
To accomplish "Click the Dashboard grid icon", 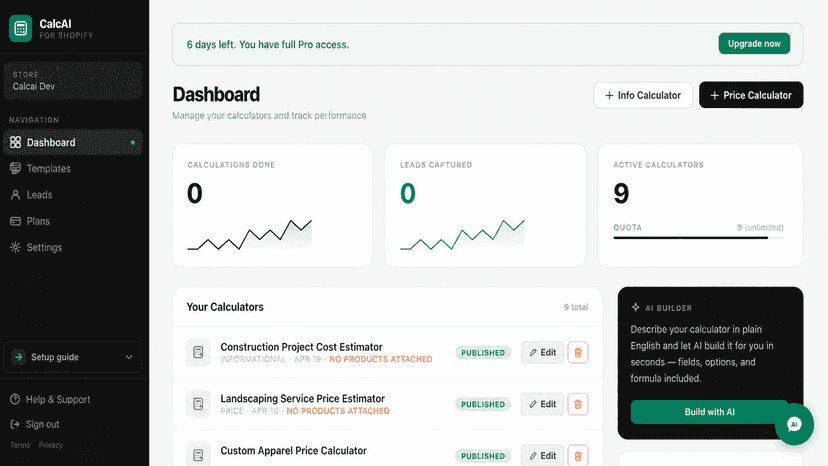I will (15, 142).
